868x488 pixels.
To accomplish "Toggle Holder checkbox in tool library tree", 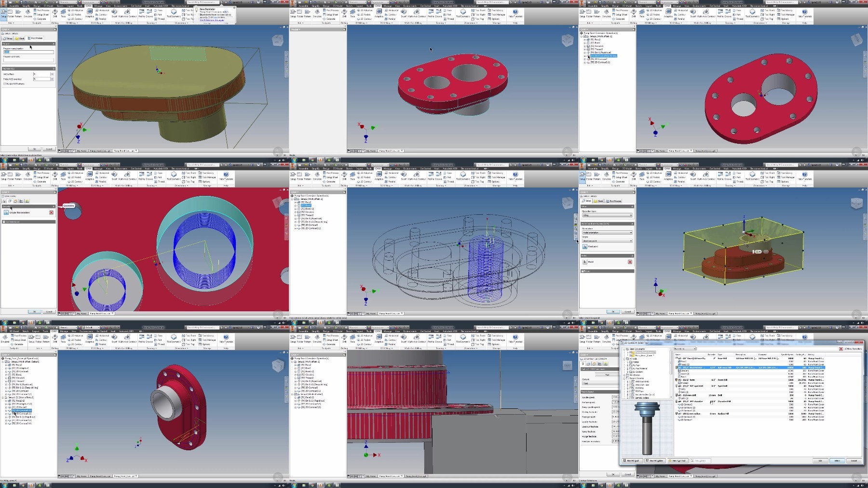I will (631, 362).
